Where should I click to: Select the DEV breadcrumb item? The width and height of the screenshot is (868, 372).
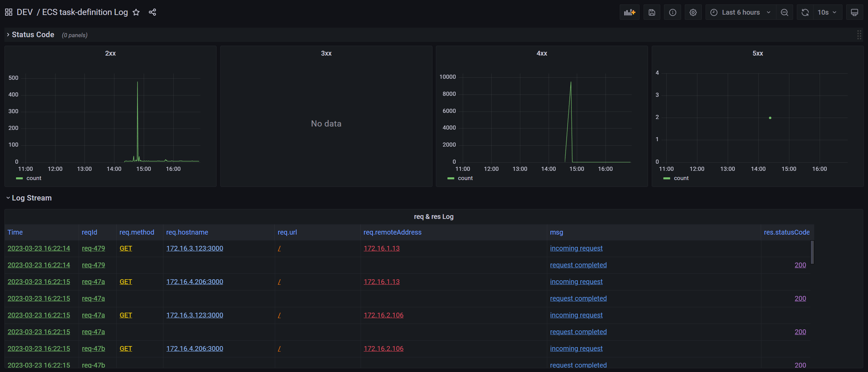(x=25, y=12)
